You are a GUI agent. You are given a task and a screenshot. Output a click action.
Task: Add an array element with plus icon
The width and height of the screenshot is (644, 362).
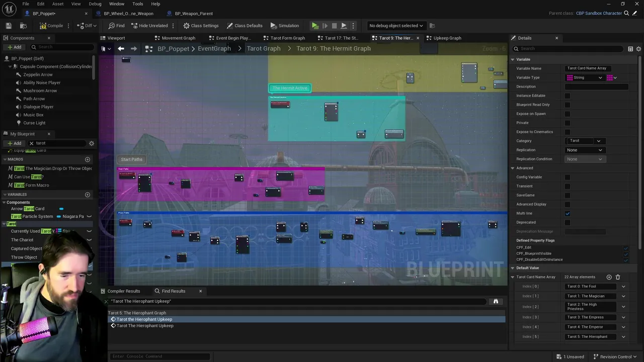[609, 277]
